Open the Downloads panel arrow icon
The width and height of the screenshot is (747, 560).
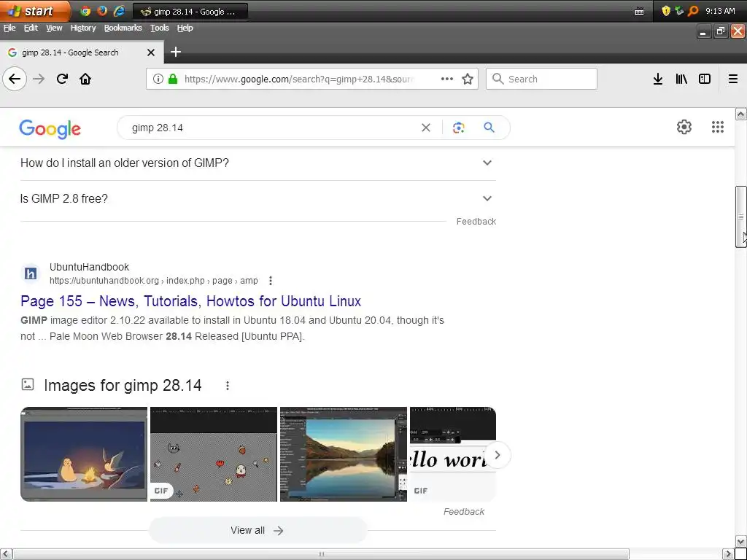(658, 79)
